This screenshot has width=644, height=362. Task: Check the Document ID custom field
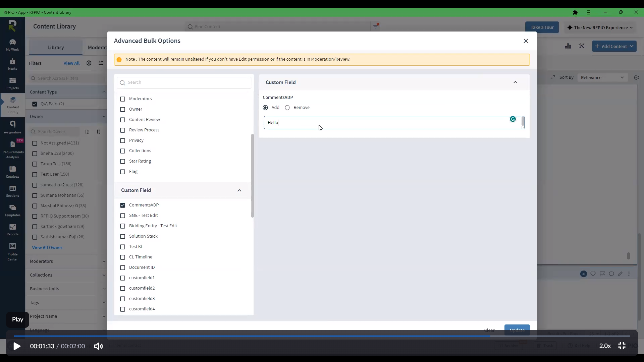(122, 267)
